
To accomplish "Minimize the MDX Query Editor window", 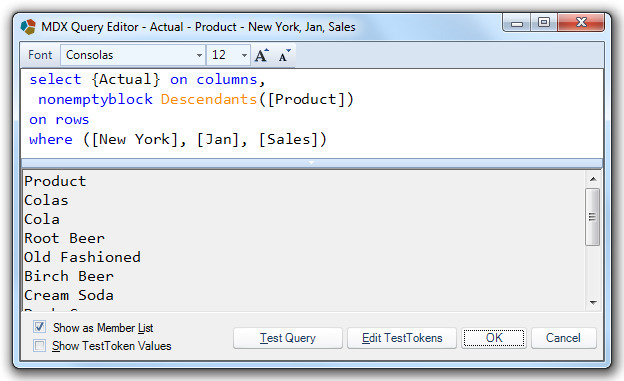I will [517, 23].
